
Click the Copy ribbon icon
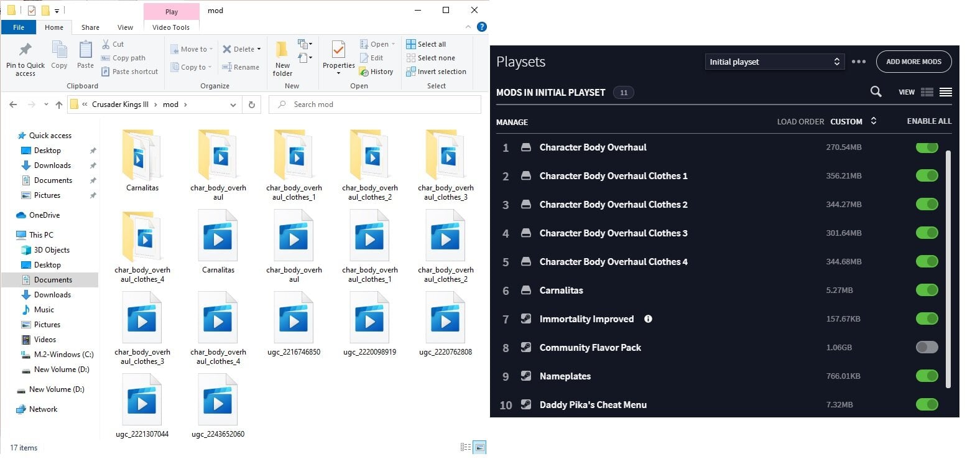59,50
